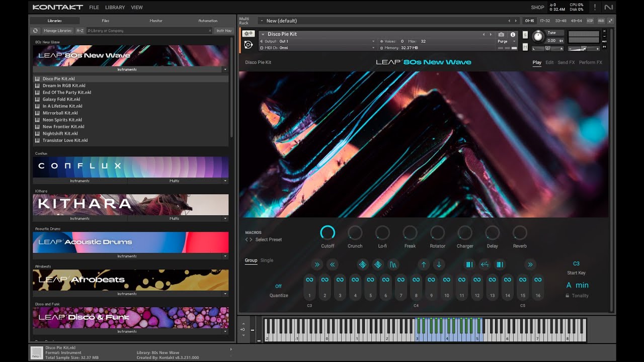Click the down arrow transpose icon
Viewport: 644px width, 362px height.
pyautogui.click(x=439, y=264)
